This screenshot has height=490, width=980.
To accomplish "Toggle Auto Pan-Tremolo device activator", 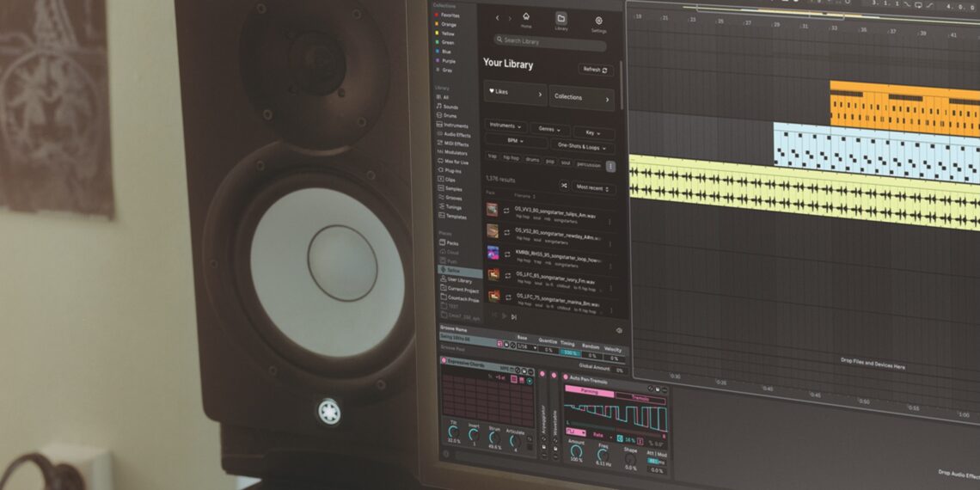I will point(565,377).
